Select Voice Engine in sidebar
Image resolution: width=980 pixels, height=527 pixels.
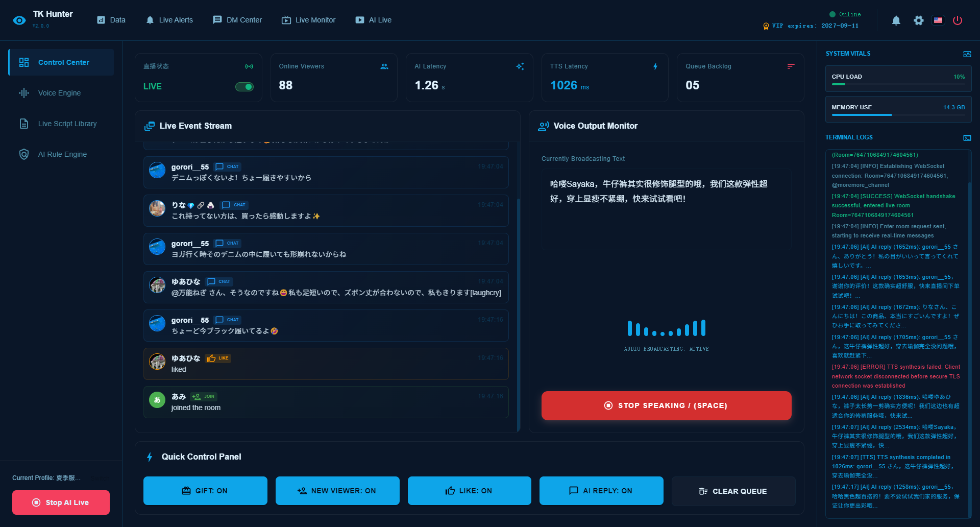(61, 93)
